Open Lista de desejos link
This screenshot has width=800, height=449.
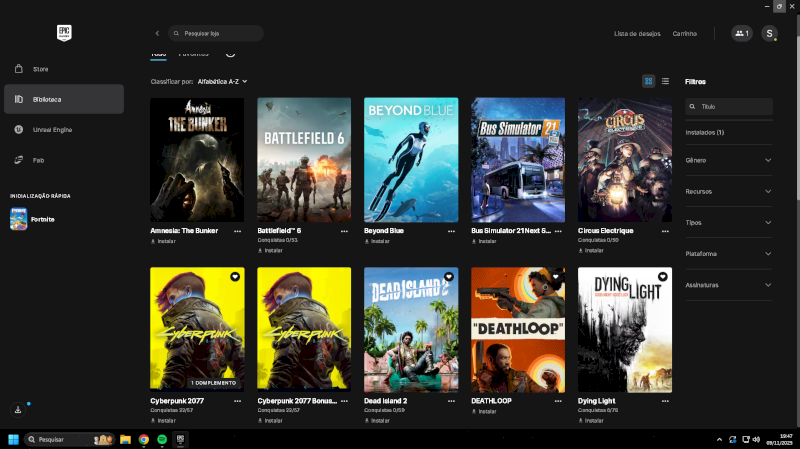click(637, 34)
